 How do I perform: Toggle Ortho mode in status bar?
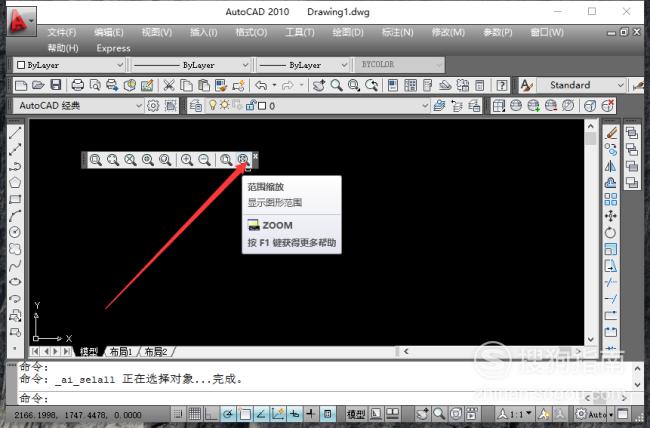211,413
